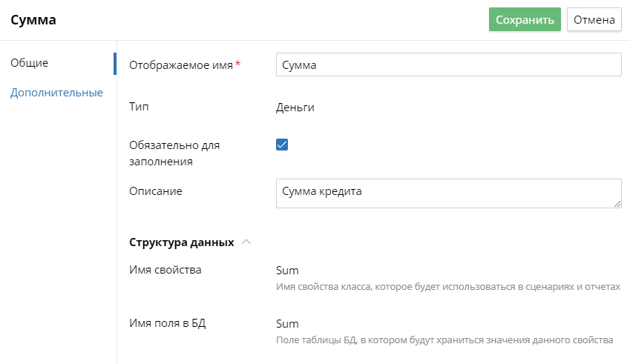The image size is (630, 364).
Task: Click the Сумма page title
Action: pyautogui.click(x=33, y=20)
